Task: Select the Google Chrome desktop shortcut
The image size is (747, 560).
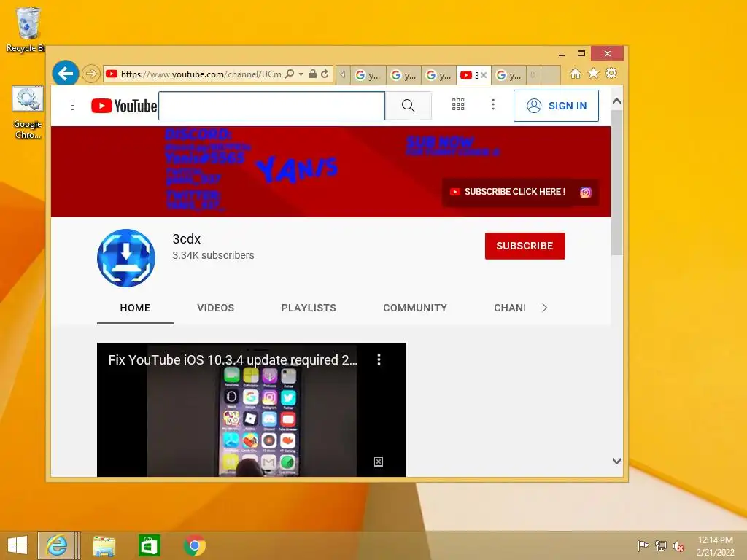Action: [28, 113]
